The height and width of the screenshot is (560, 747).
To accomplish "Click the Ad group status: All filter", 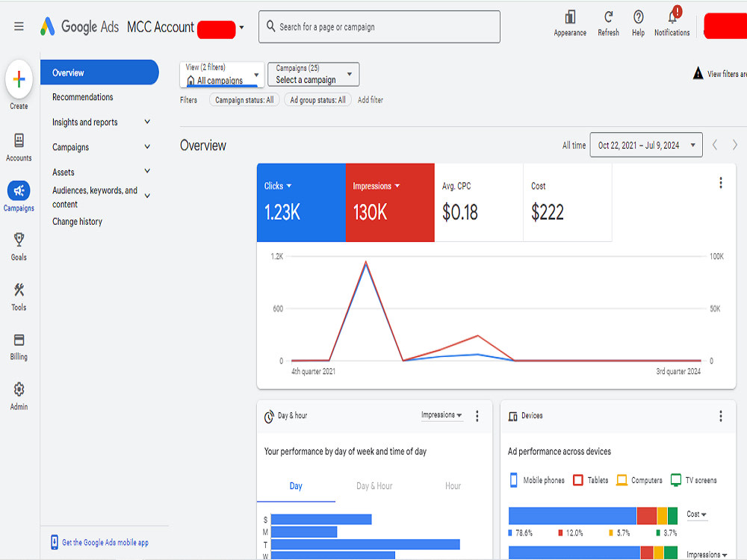I will pos(317,100).
